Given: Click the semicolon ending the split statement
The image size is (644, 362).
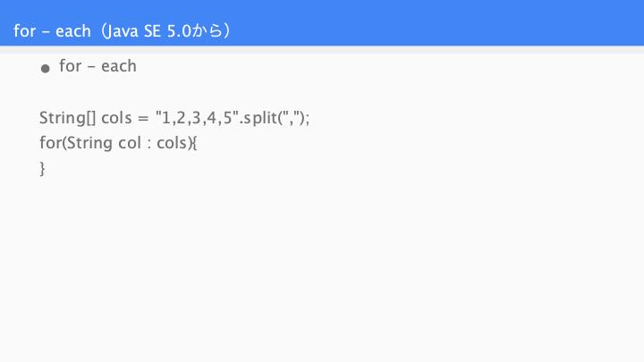Looking at the screenshot, I should [307, 120].
